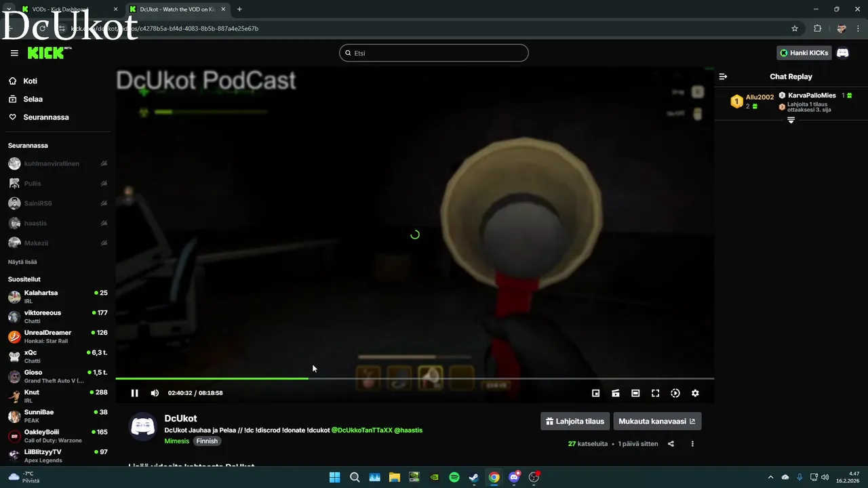Viewport: 868px width, 488px height.
Task: Show hidden system tray icons
Action: (770, 477)
